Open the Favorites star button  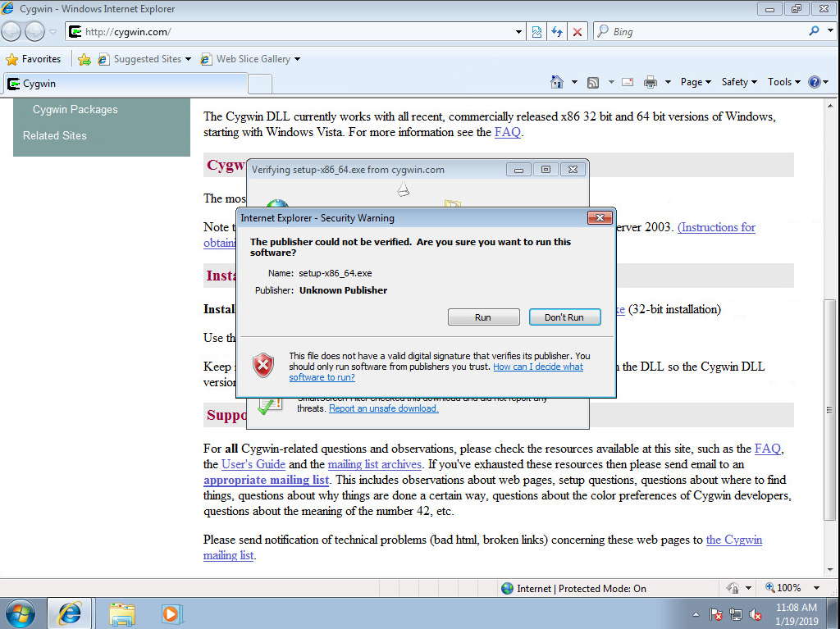coord(33,59)
